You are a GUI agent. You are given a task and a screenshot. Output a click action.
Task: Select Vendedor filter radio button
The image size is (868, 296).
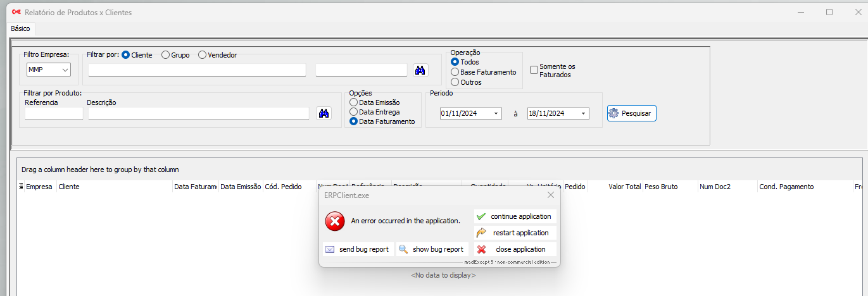pos(203,55)
